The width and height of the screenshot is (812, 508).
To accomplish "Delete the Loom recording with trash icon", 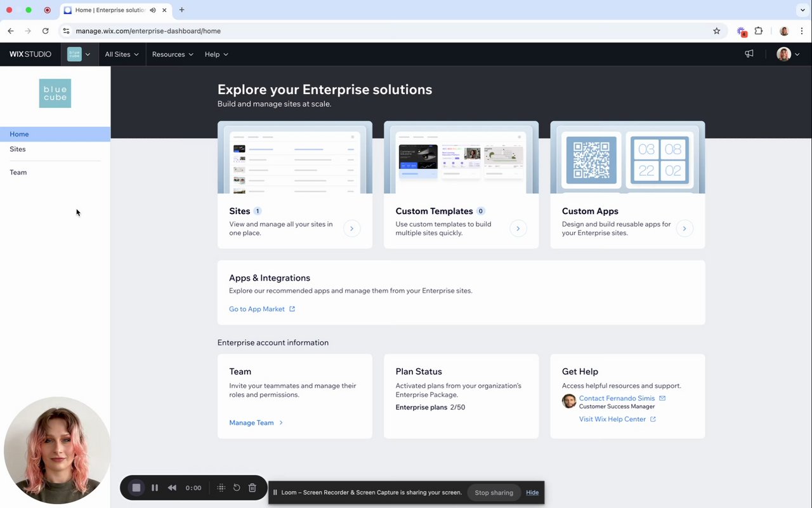I will (252, 488).
